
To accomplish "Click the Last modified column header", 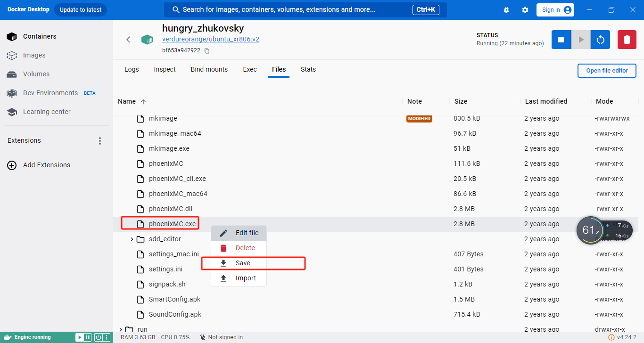I will [546, 101].
